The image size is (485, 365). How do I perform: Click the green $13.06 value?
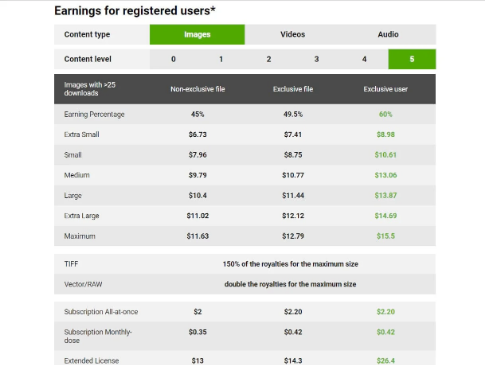point(386,175)
